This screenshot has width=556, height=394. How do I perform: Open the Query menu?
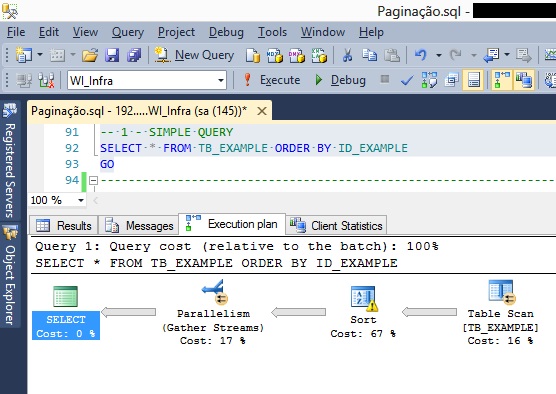128,32
